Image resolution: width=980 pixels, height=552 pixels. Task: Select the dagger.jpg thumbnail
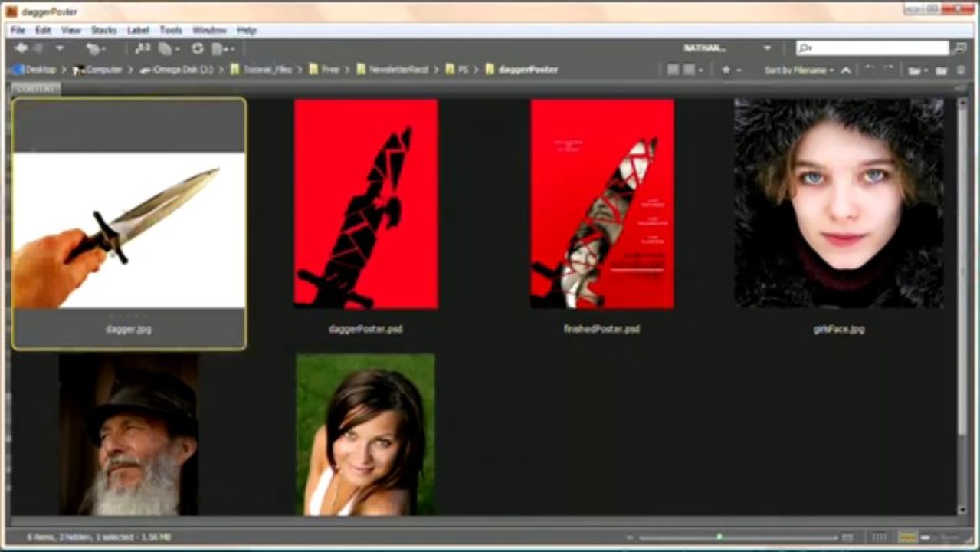click(129, 230)
